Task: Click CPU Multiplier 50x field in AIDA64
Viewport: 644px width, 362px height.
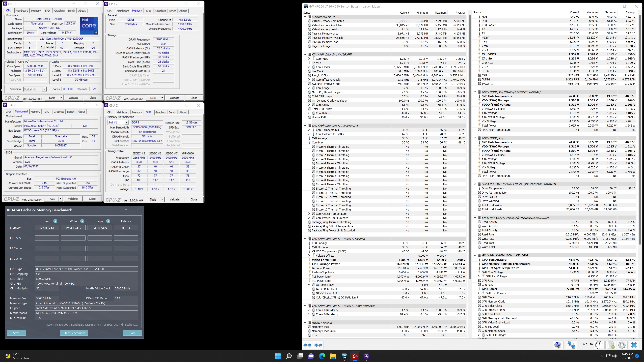Action: (47, 288)
